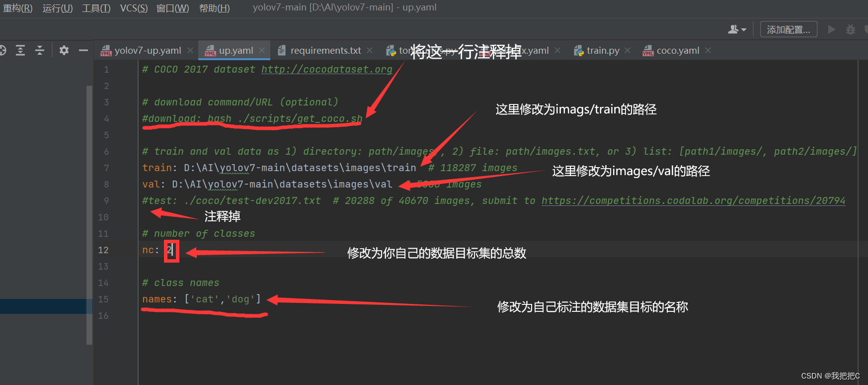Close the up.yaml tab
Image resolution: width=868 pixels, height=385 pixels.
pos(262,50)
